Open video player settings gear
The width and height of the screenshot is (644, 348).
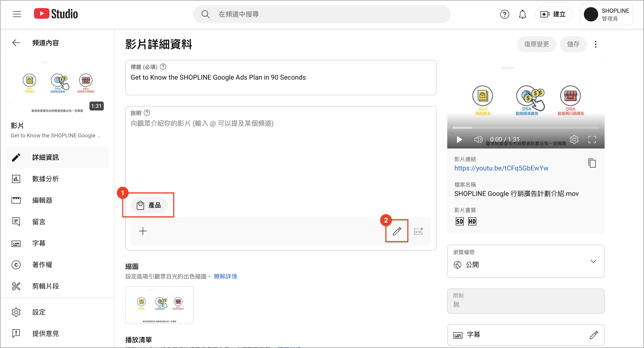click(574, 139)
